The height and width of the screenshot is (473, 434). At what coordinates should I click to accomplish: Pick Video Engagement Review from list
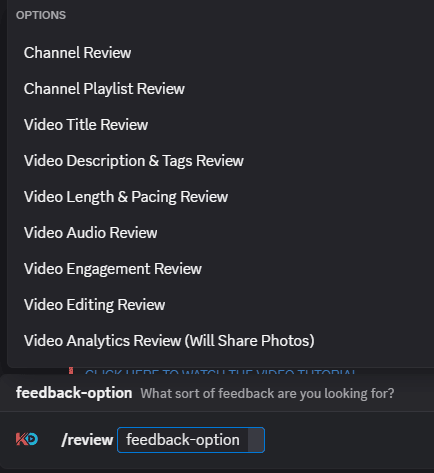coord(220,269)
